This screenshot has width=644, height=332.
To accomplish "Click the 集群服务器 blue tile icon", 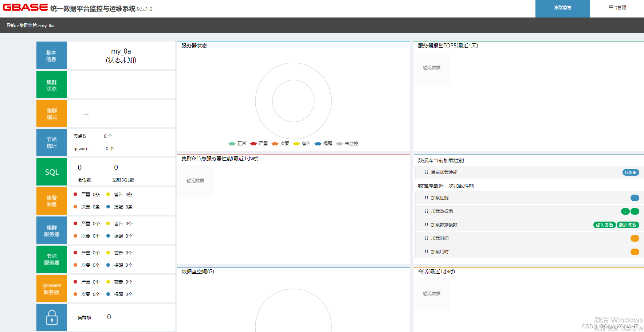I will 51,230.
